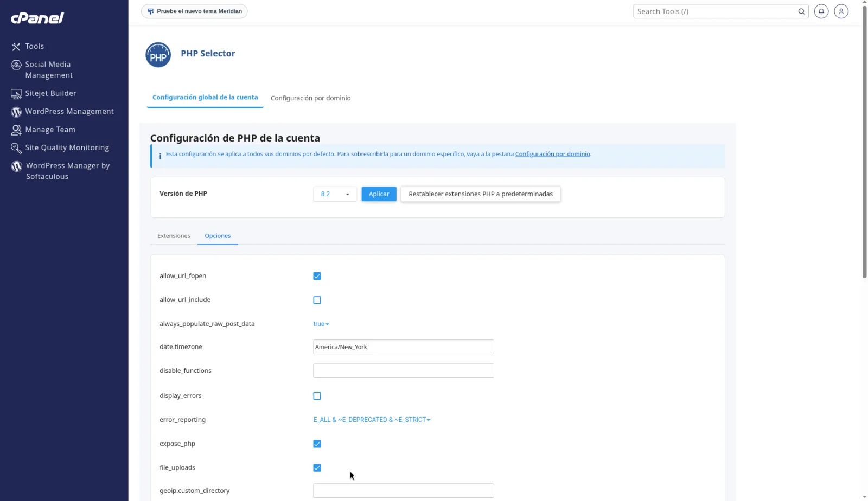
Task: Click the Social Media Management icon
Action: [x=16, y=65]
